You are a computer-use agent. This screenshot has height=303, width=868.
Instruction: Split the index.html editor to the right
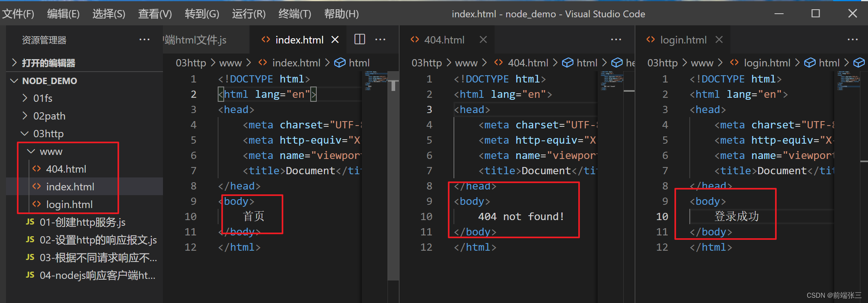click(x=360, y=39)
